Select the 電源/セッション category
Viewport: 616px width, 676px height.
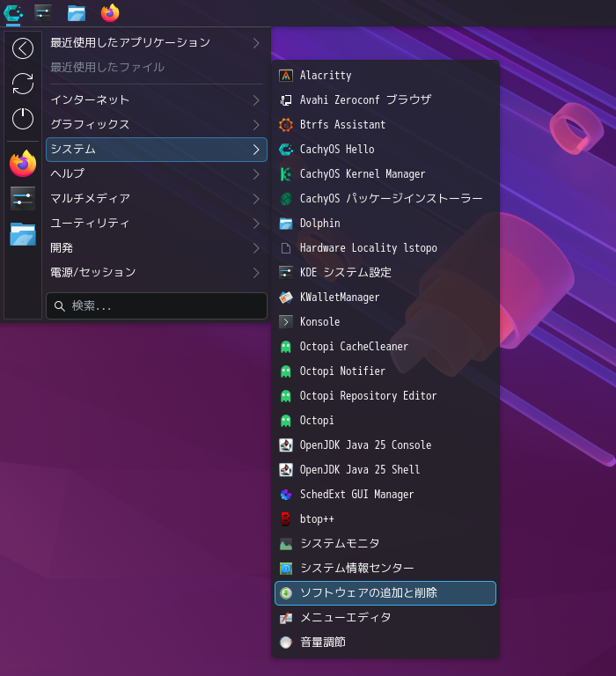[157, 273]
